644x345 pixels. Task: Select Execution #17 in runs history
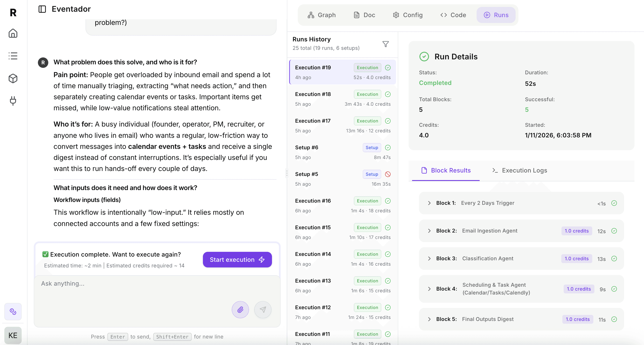click(x=342, y=126)
